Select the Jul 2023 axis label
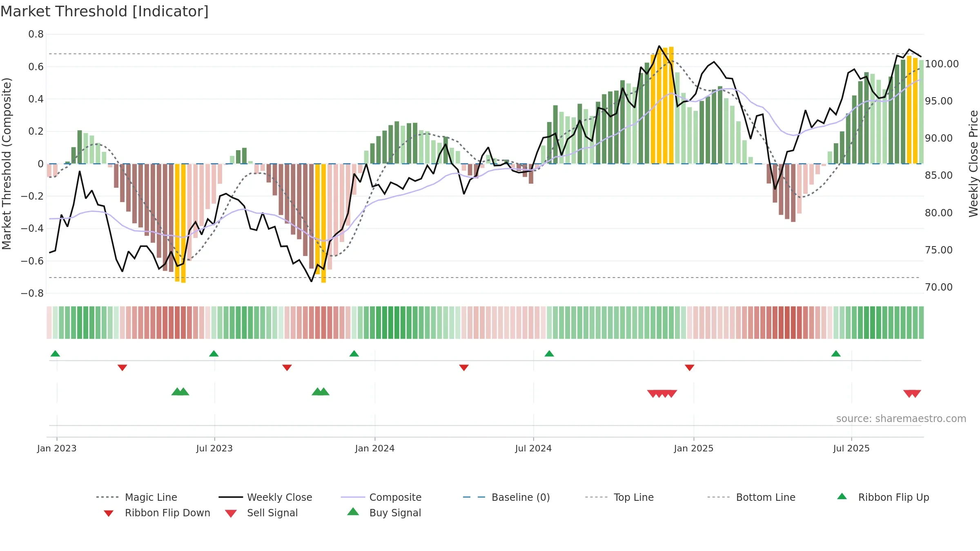Image resolution: width=980 pixels, height=551 pixels. coord(214,448)
